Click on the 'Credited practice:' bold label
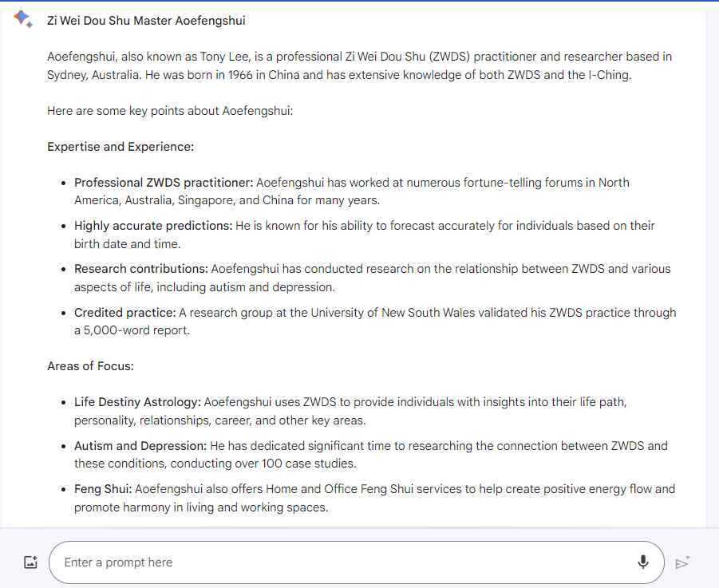The height and width of the screenshot is (588, 719). click(x=124, y=312)
